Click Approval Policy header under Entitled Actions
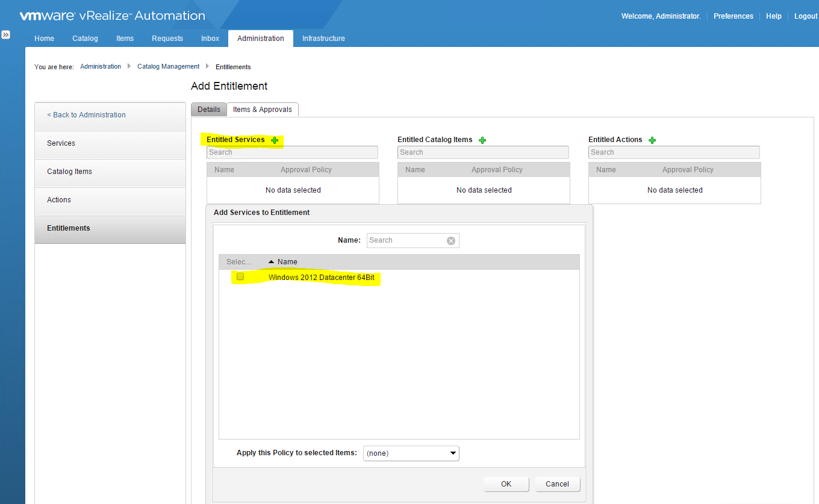This screenshot has height=504, width=819. (x=688, y=170)
